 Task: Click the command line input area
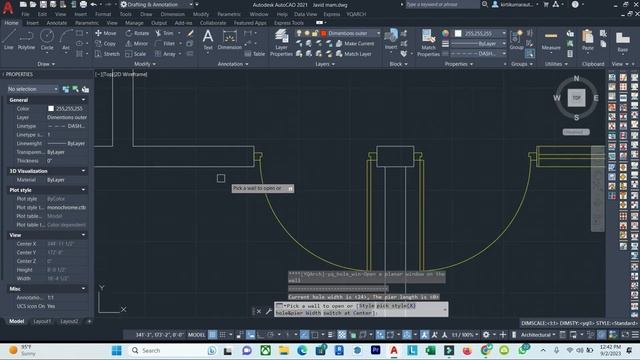point(361,309)
